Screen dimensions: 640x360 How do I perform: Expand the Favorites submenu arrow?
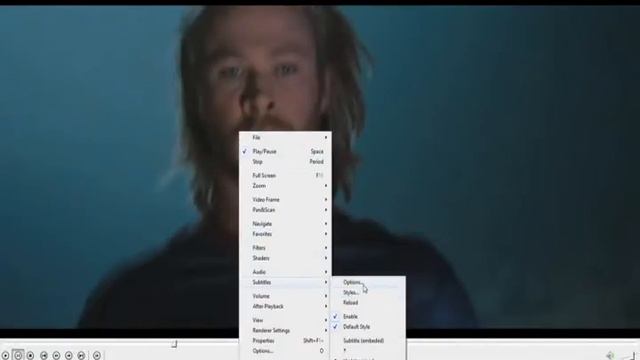point(326,234)
